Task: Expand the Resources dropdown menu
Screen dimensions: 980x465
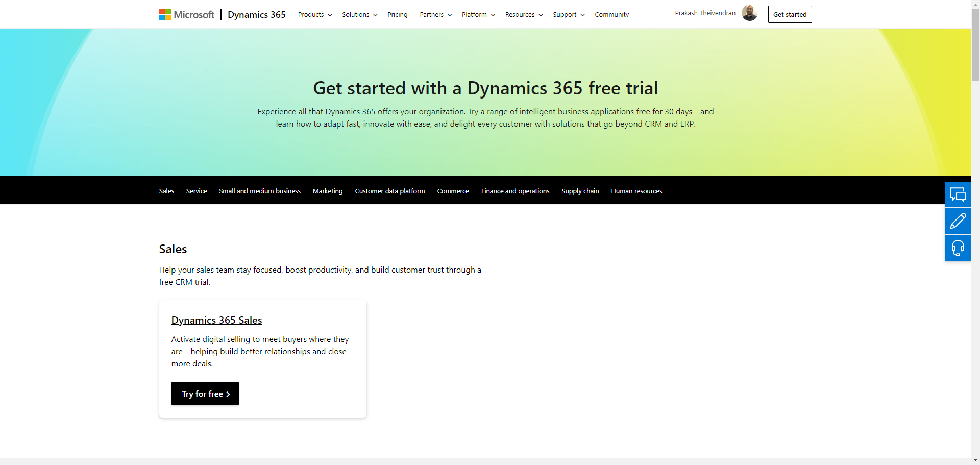Action: click(524, 15)
